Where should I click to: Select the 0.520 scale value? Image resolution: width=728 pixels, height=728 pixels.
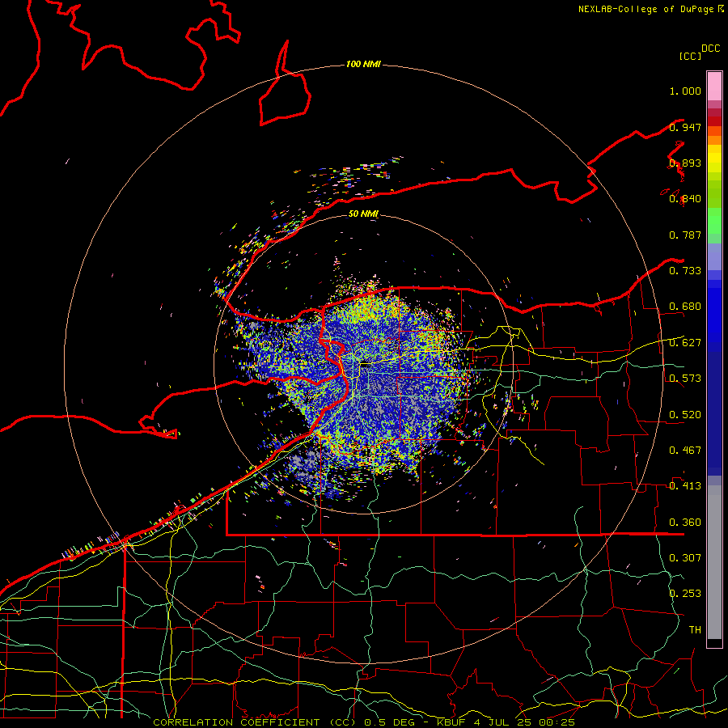(685, 415)
